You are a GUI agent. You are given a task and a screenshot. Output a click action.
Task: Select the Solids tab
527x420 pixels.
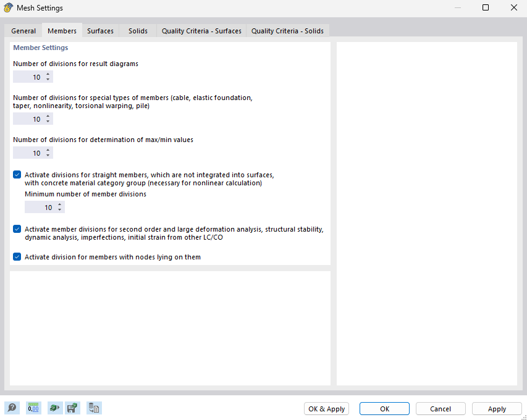point(137,30)
